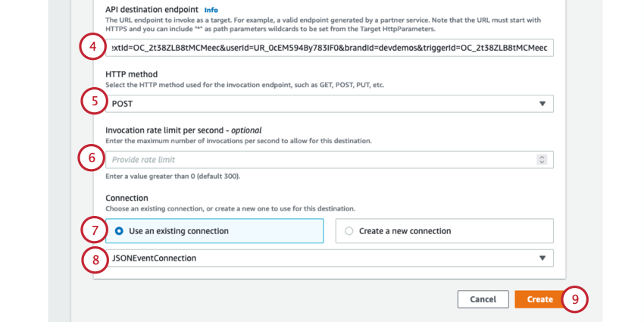Click the step 4 circle marker

click(92, 47)
